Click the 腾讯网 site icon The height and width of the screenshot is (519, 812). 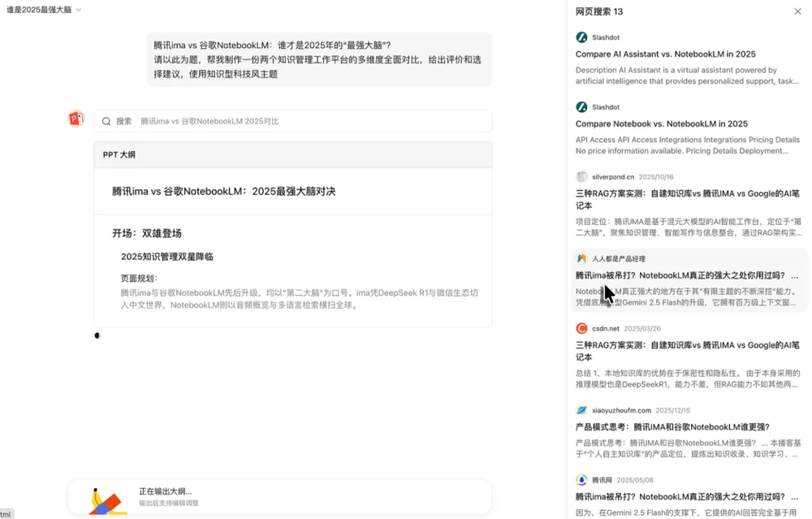click(581, 480)
